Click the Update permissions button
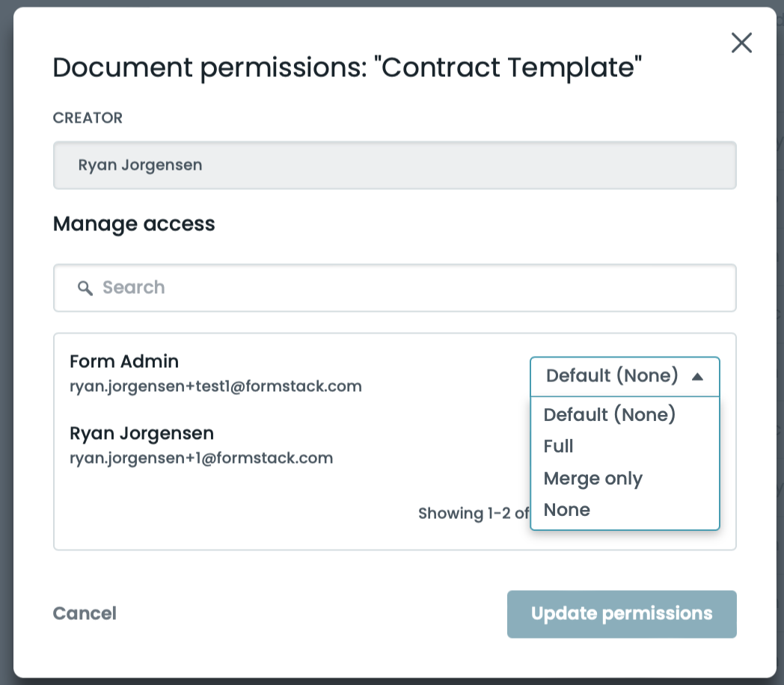The image size is (784, 685). click(622, 614)
